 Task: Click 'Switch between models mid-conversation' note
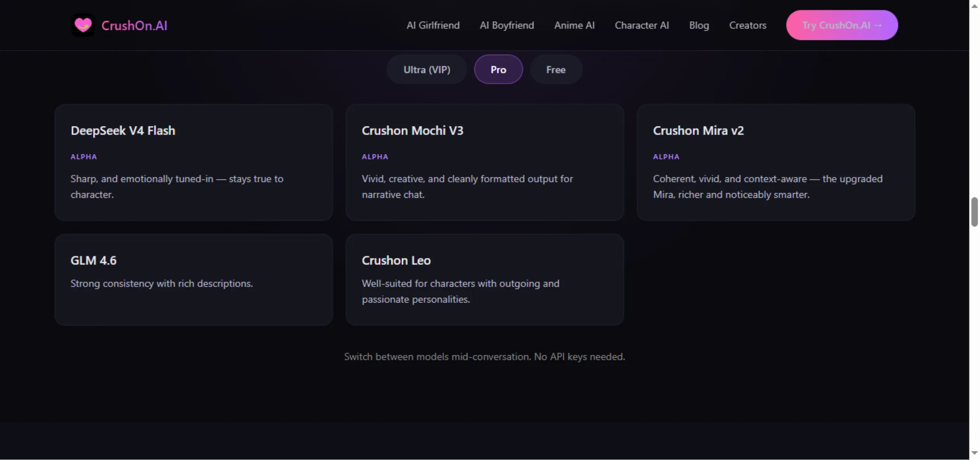(484, 357)
